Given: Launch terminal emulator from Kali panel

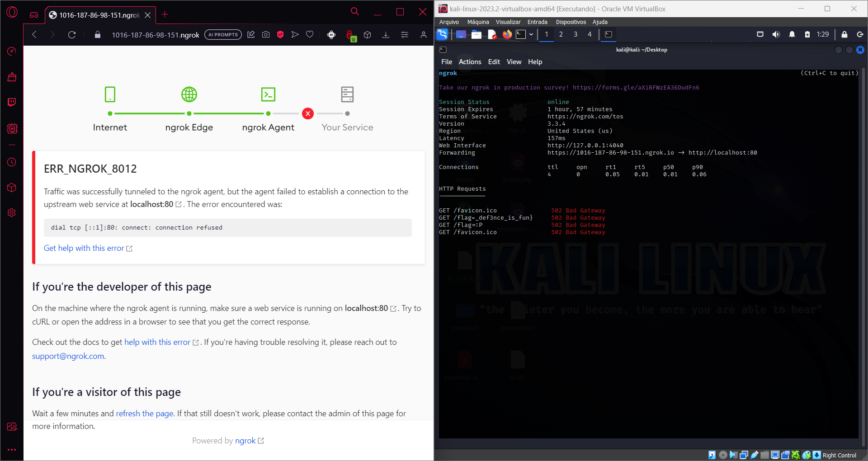Looking at the screenshot, I should click(521, 34).
